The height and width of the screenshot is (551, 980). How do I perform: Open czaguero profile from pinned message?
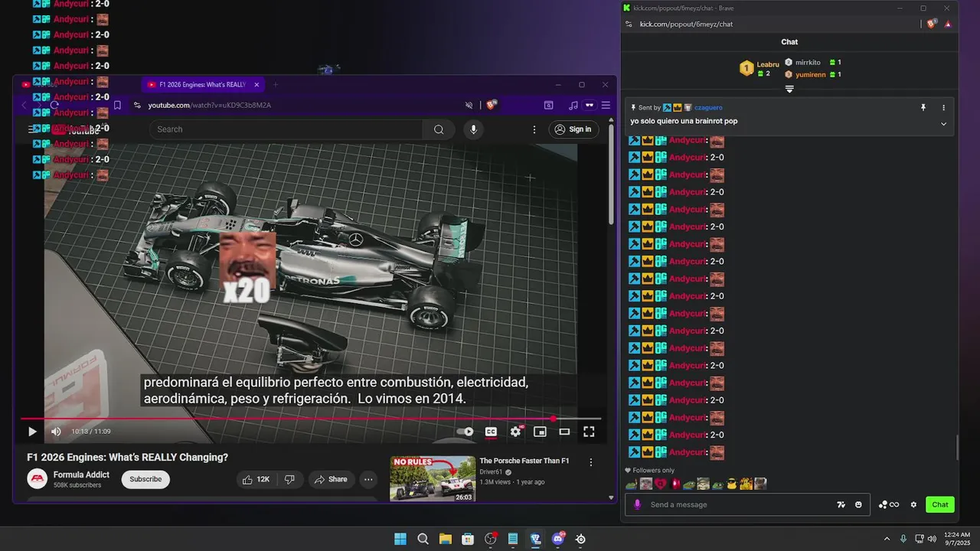[x=708, y=108]
